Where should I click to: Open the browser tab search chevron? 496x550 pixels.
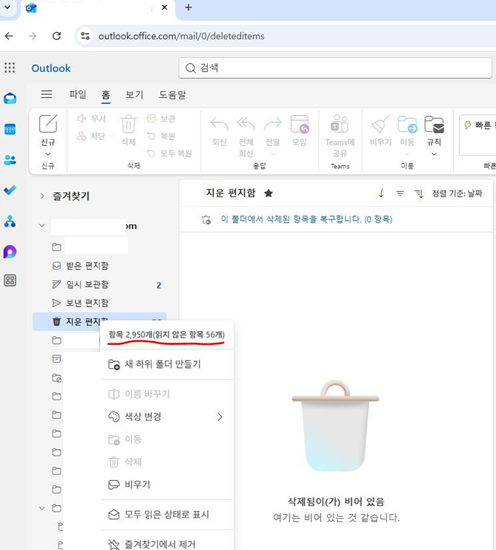pos(7,7)
